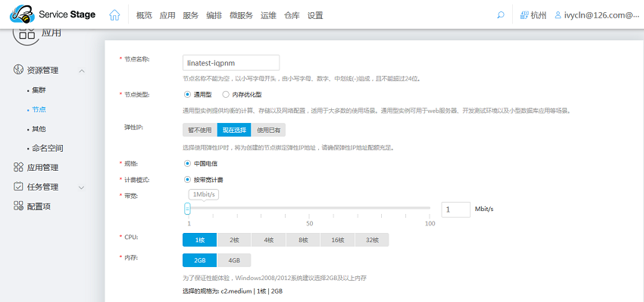
Task: Expand the 任务管理 sidebar section
Action: click(x=82, y=187)
